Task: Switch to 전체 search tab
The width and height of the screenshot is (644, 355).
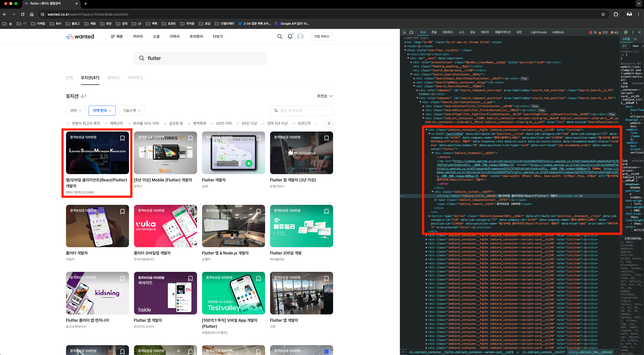Action: pyautogui.click(x=69, y=78)
